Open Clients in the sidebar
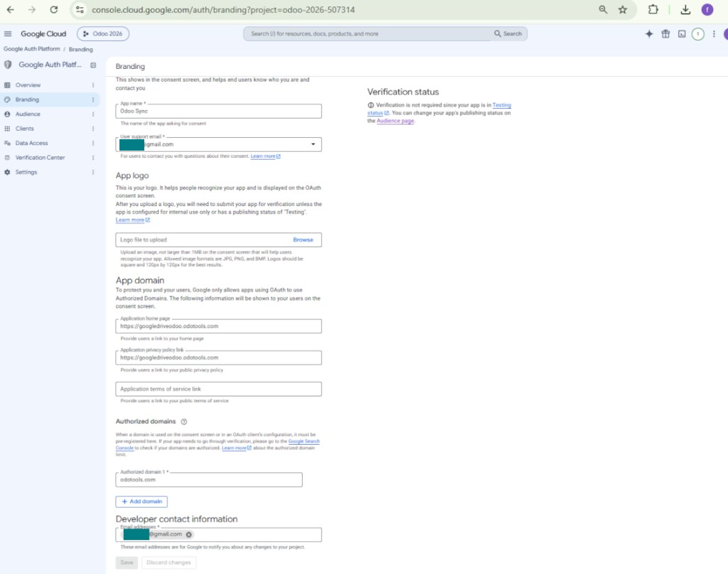The width and height of the screenshot is (728, 574). point(25,129)
